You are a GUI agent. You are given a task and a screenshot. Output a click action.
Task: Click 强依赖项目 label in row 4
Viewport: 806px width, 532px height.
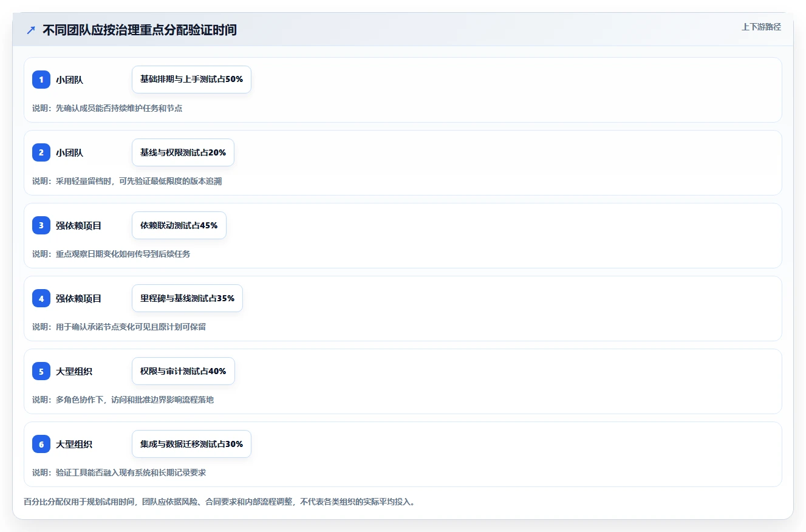click(78, 298)
